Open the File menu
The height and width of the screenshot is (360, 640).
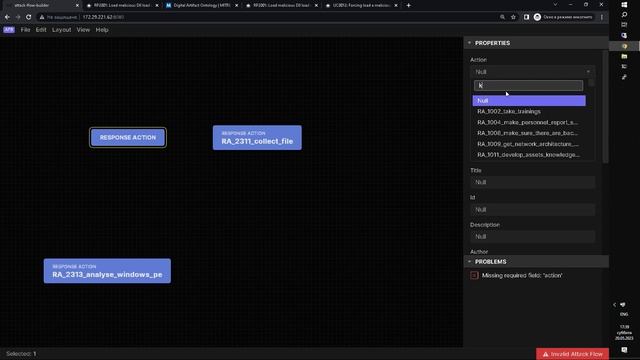25,30
